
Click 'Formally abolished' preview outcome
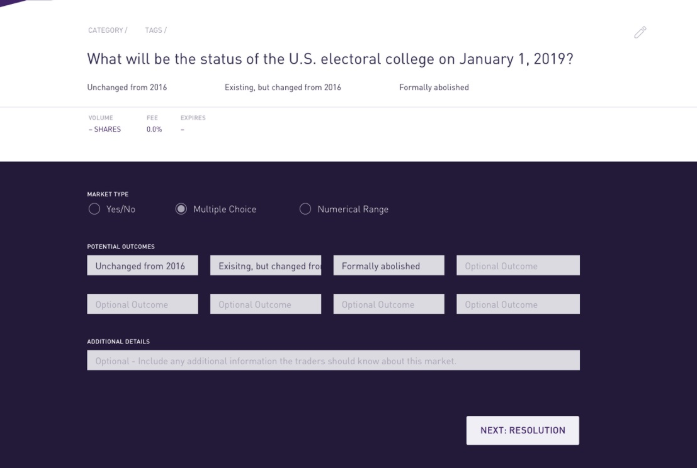pyautogui.click(x=434, y=88)
